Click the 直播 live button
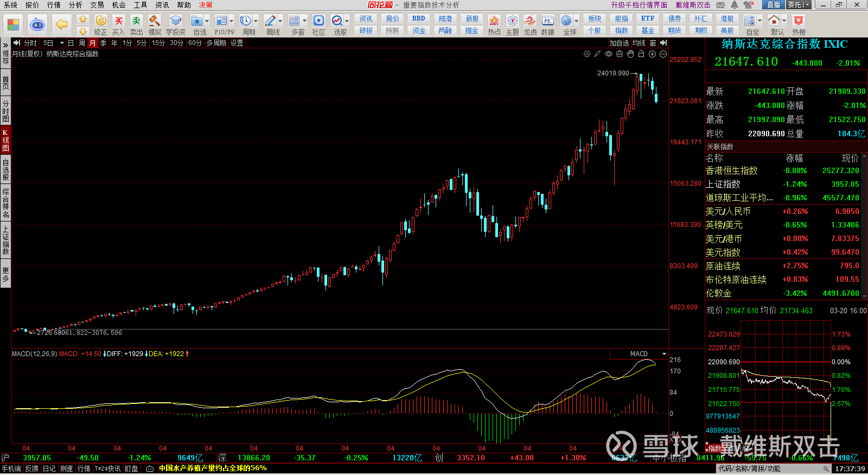Screen dimensions: 868x475 (x=773, y=5)
